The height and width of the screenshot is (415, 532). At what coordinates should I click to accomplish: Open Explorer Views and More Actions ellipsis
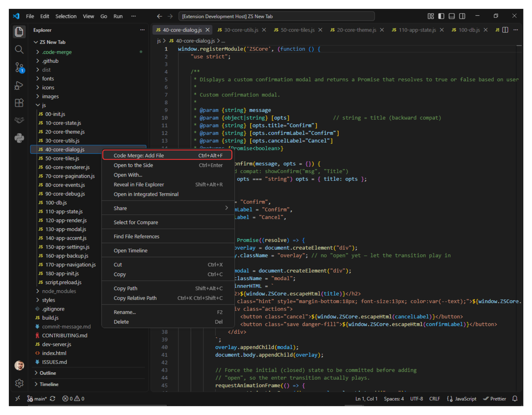142,30
